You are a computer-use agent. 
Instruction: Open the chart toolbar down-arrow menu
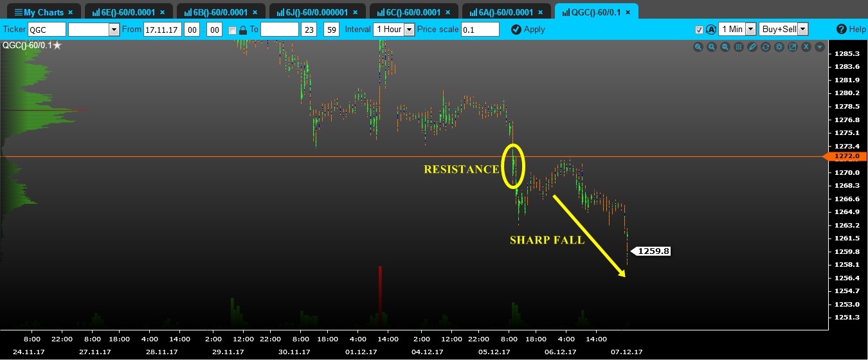click(x=820, y=47)
